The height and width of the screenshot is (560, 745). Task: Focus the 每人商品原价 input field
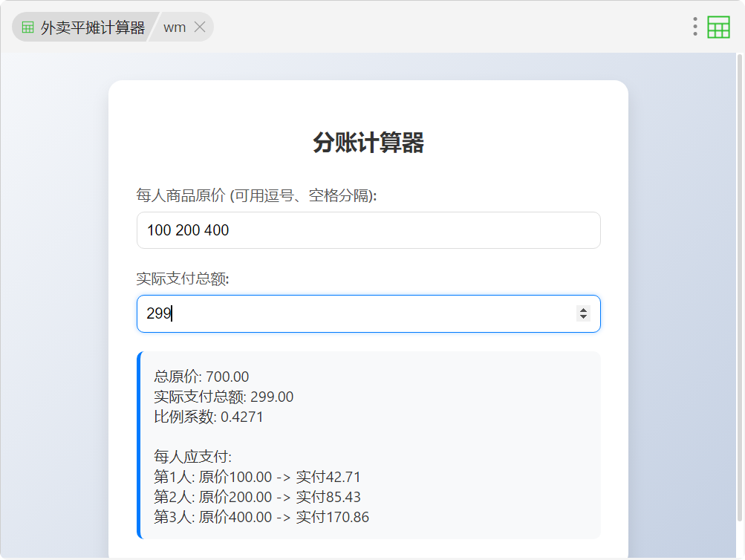pyautogui.click(x=368, y=230)
